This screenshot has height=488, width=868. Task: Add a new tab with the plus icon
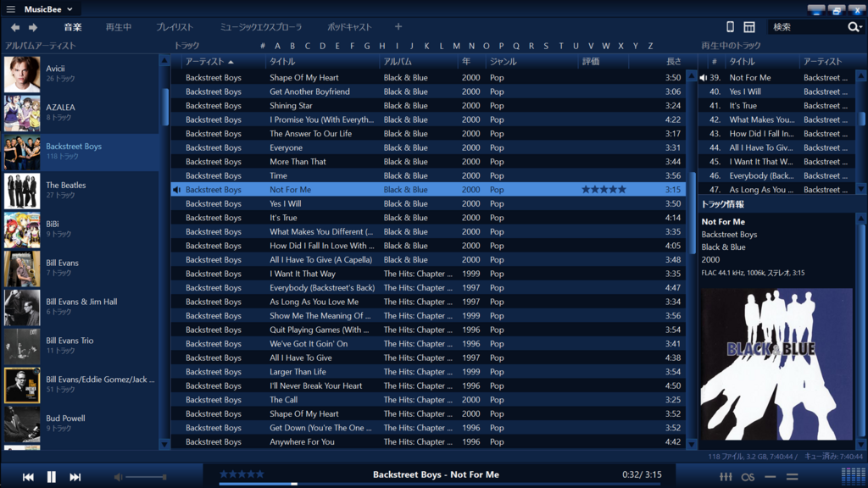pyautogui.click(x=398, y=26)
